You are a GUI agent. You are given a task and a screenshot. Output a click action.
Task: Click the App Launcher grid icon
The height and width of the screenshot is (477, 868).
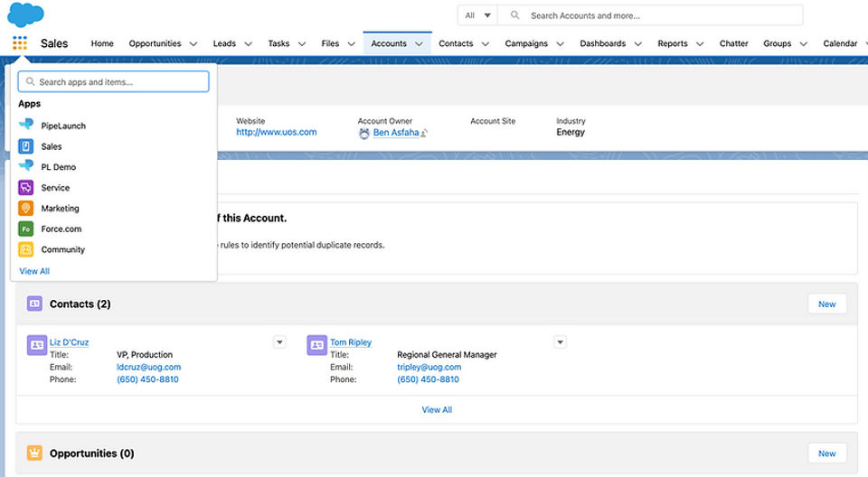pos(20,43)
